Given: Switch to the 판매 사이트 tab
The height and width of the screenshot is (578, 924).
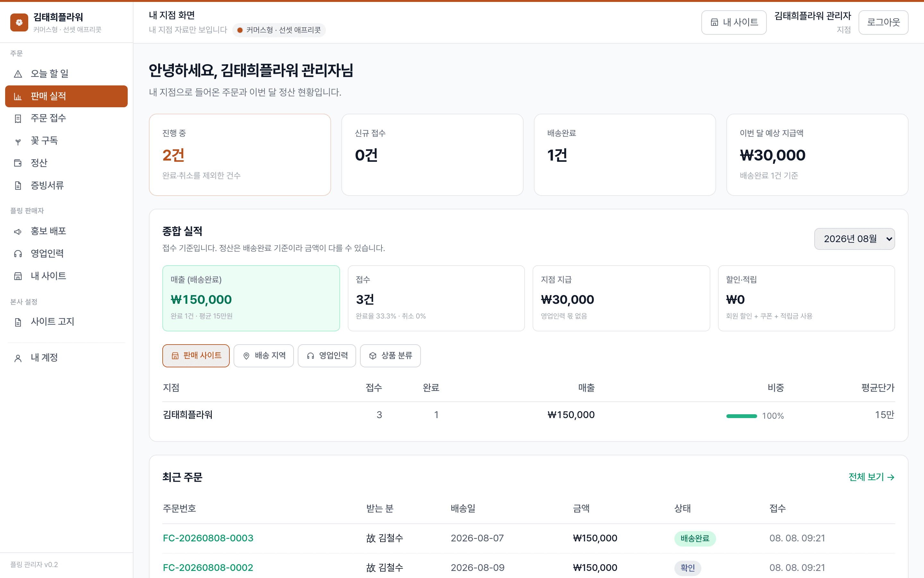Looking at the screenshot, I should (196, 356).
